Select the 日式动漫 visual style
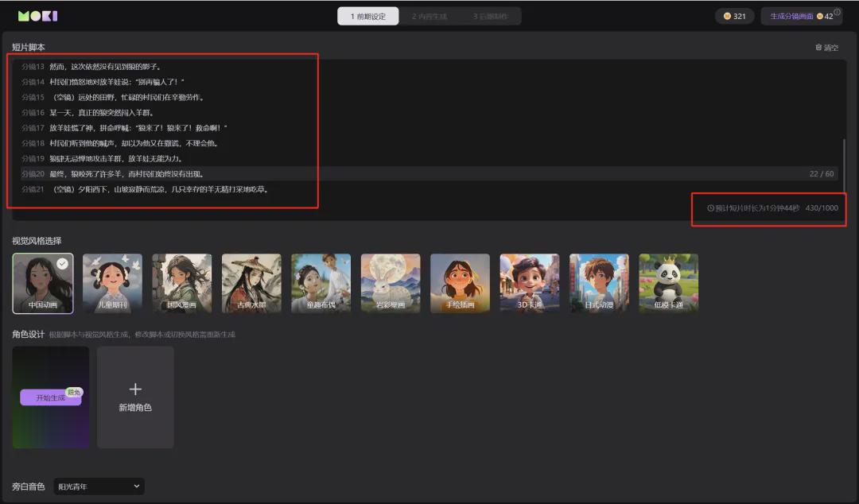Image resolution: width=859 pixels, height=504 pixels. [x=599, y=282]
